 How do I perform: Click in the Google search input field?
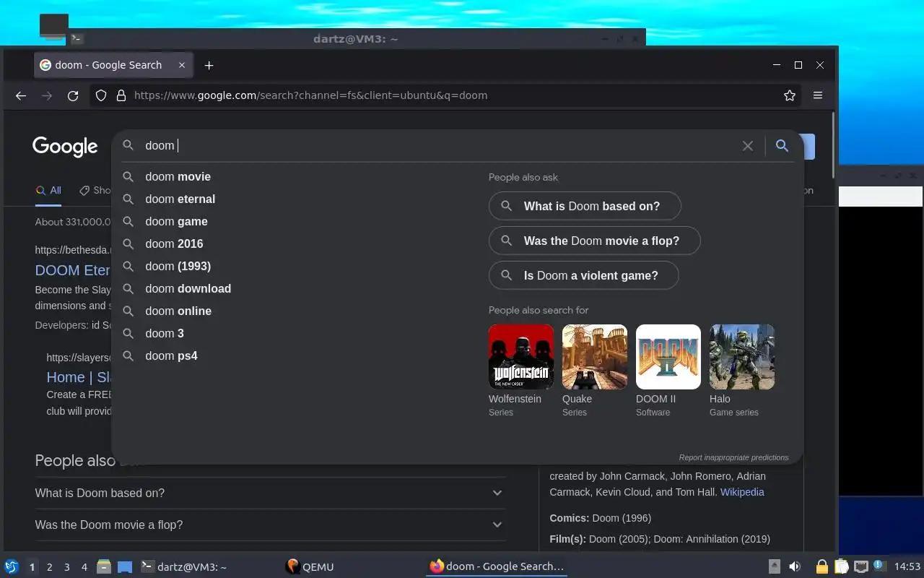coord(440,146)
